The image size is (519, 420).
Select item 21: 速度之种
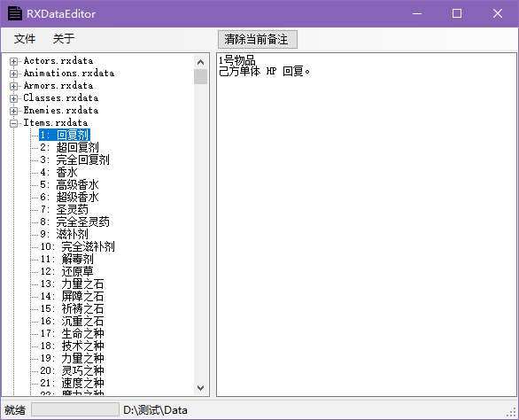[72, 384]
